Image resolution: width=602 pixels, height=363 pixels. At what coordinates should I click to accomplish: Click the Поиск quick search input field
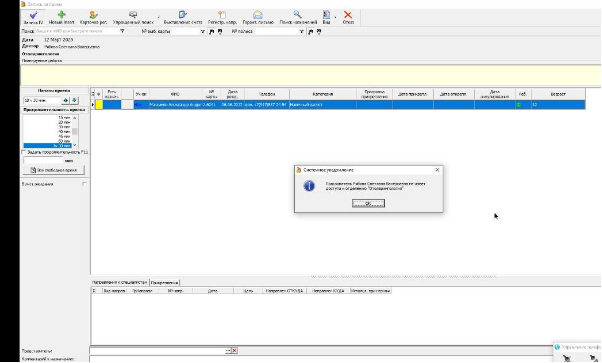[x=77, y=31]
